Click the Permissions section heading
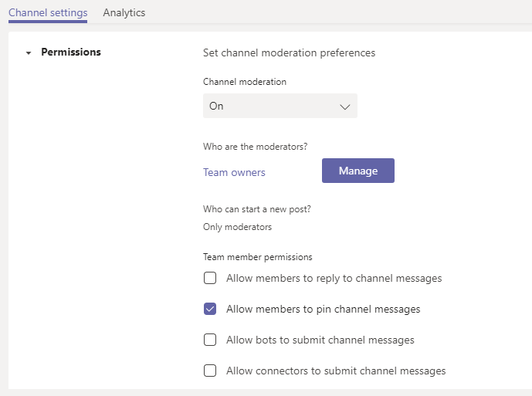The width and height of the screenshot is (532, 396). click(71, 52)
